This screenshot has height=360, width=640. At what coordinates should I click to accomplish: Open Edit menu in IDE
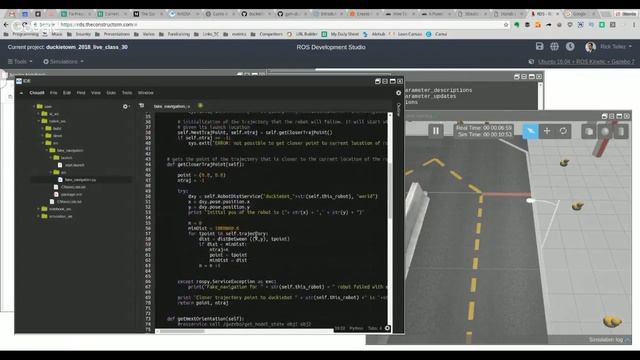tap(67, 93)
